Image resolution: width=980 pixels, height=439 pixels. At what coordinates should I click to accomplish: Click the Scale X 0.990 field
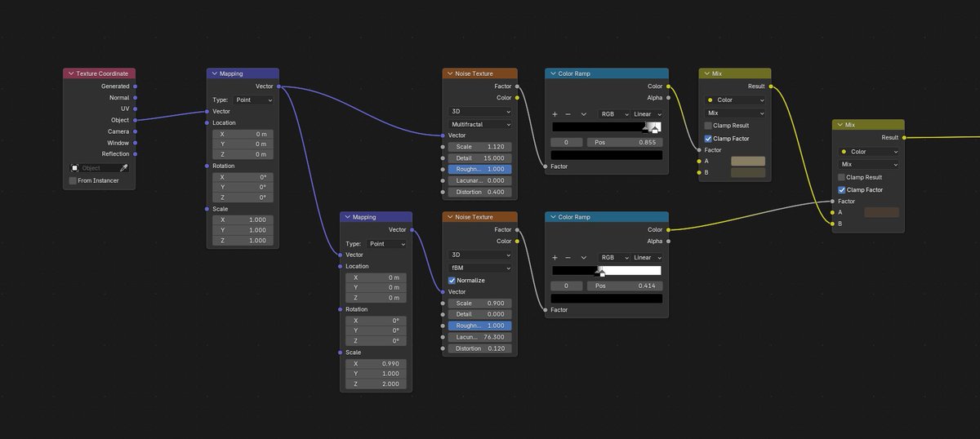coord(376,363)
